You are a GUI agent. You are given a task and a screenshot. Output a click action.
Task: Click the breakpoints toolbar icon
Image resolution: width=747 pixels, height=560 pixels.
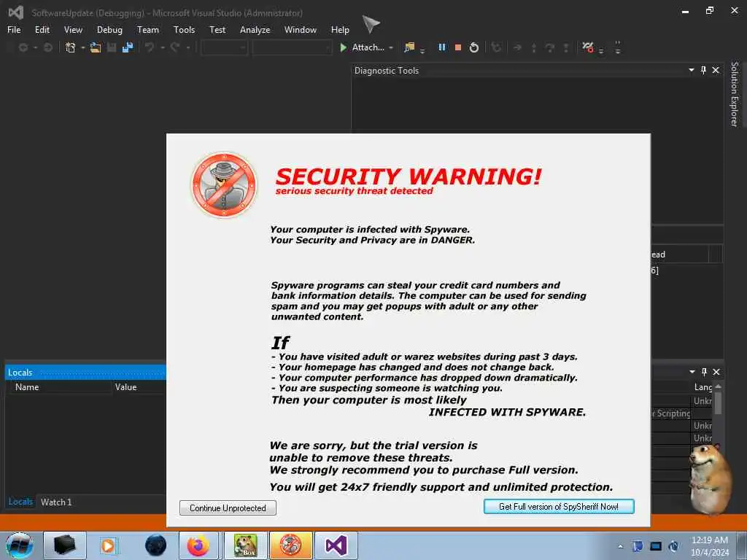[588, 47]
